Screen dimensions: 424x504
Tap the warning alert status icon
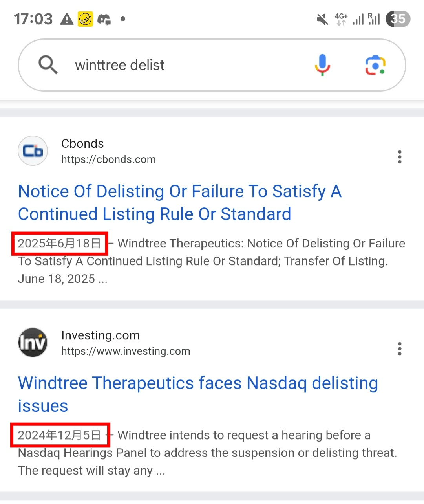[67, 19]
